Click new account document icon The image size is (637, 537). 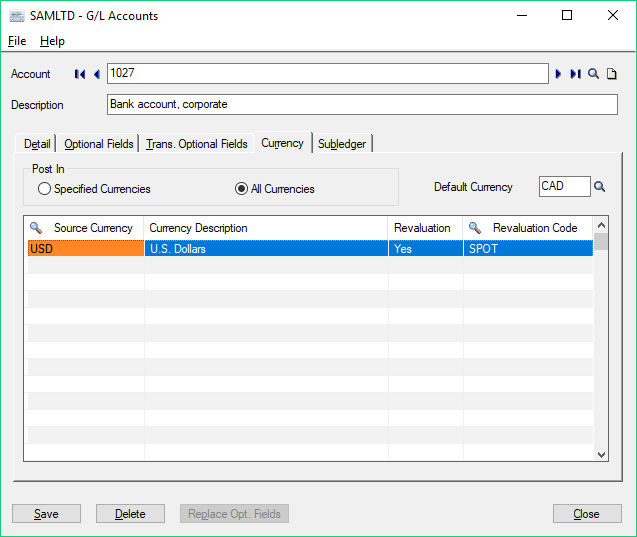pyautogui.click(x=612, y=74)
